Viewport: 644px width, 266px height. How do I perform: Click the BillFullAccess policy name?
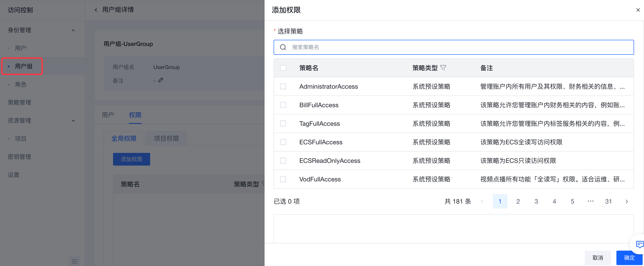pyautogui.click(x=319, y=105)
